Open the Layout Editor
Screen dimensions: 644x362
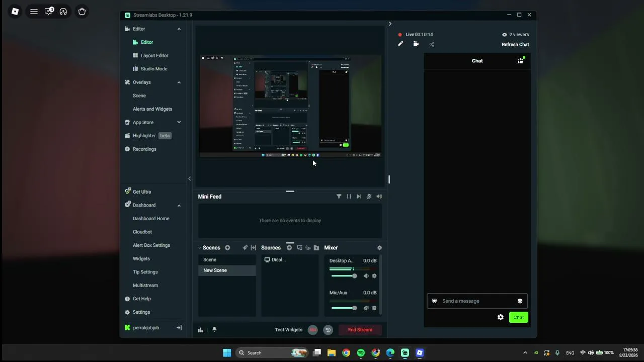pyautogui.click(x=154, y=56)
